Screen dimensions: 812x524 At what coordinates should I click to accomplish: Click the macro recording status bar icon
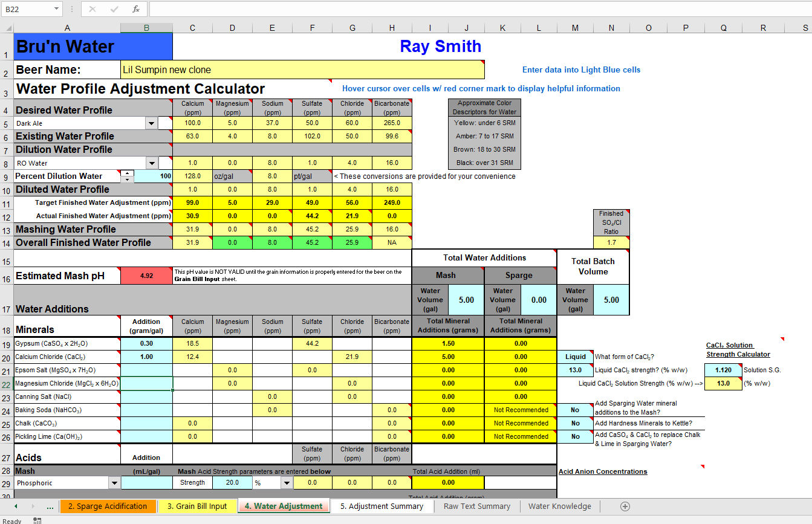pos(37,520)
